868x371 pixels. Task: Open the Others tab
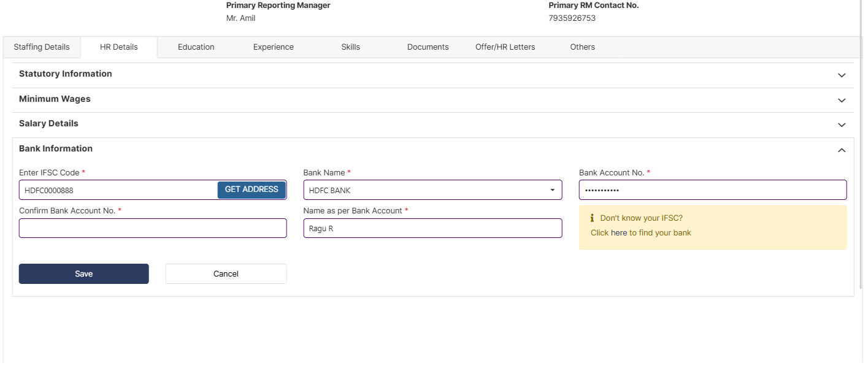[582, 47]
